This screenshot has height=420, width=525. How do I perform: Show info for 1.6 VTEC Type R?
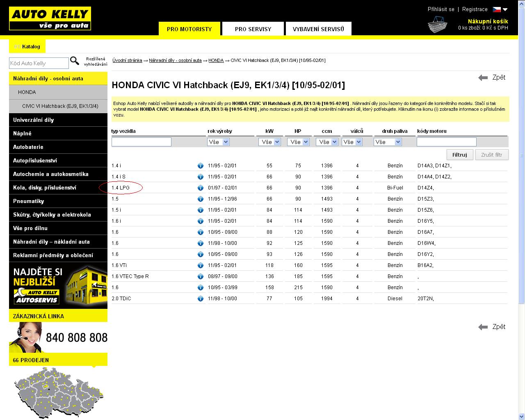pos(201,276)
